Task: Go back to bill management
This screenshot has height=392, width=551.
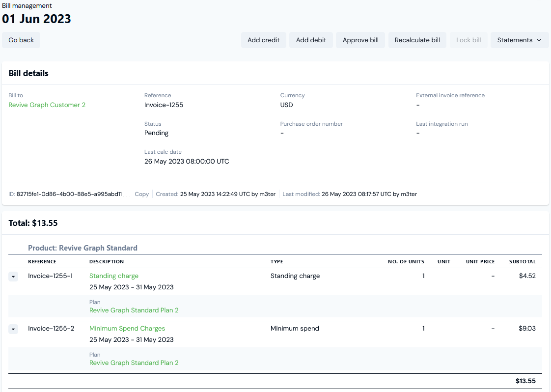Action: point(21,40)
